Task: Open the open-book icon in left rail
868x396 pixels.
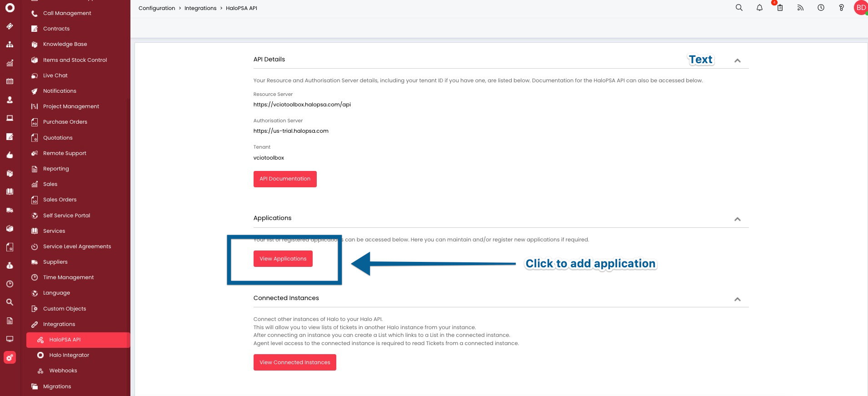Action: coord(10,192)
